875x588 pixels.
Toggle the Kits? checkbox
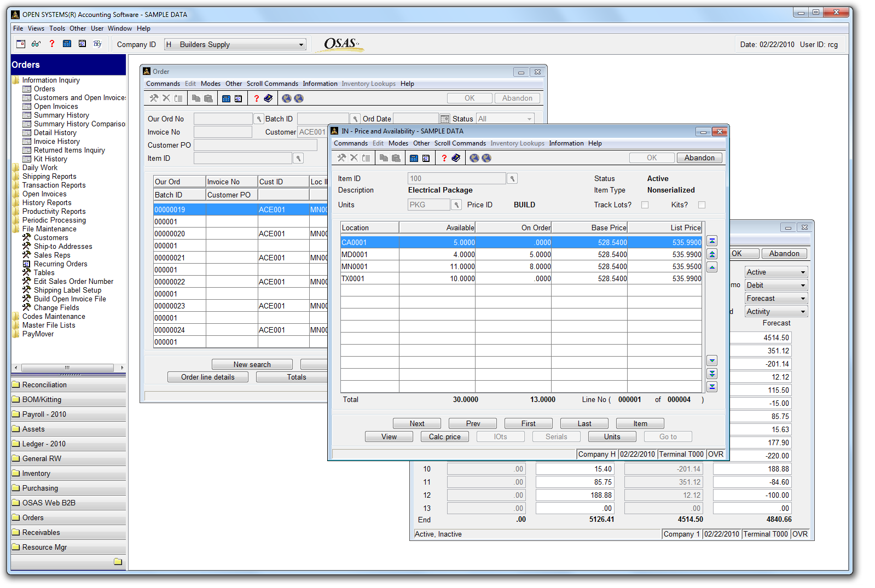pyautogui.click(x=702, y=205)
